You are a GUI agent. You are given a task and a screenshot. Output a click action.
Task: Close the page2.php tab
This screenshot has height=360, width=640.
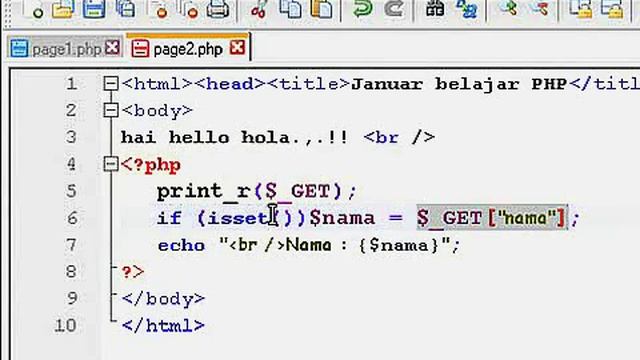pyautogui.click(x=237, y=48)
